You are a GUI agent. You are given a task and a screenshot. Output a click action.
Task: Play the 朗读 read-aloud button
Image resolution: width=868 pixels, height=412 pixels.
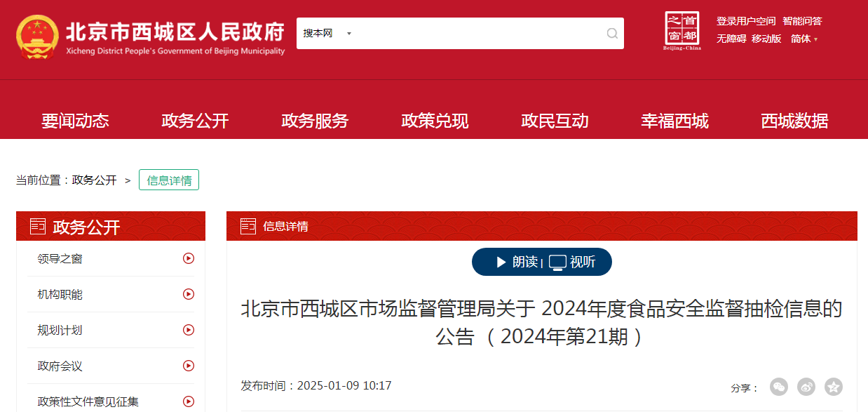(x=517, y=262)
